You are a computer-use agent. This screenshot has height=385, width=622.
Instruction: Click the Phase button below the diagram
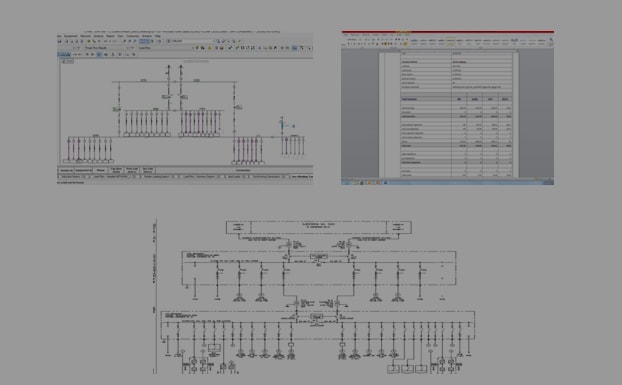(101, 170)
